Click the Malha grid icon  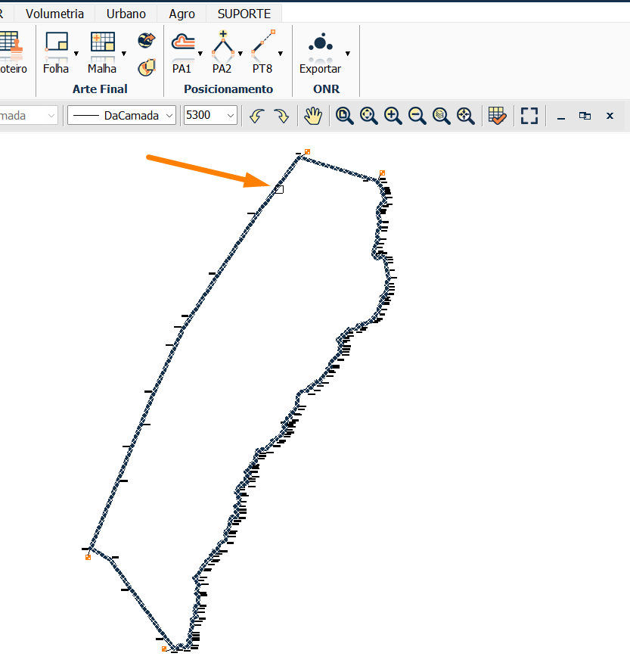102,43
